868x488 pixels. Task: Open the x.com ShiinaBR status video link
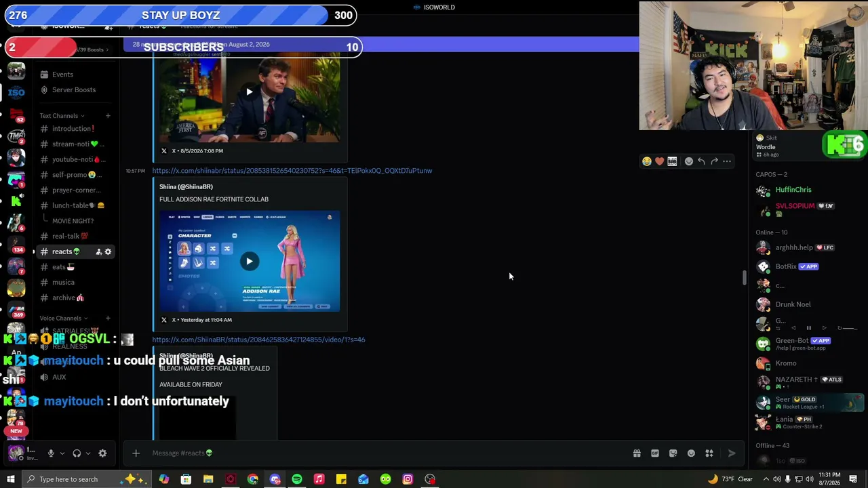coord(258,340)
